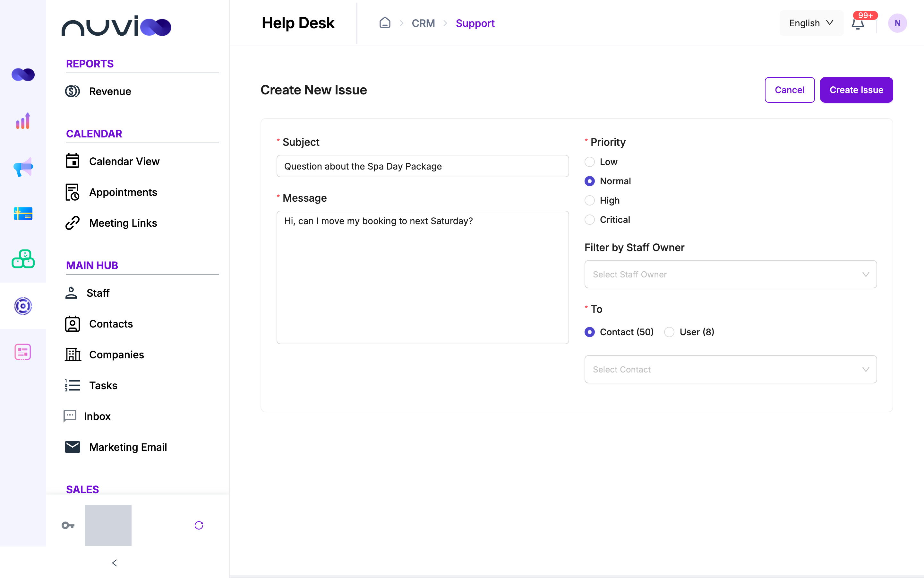Select Critical priority

point(589,220)
